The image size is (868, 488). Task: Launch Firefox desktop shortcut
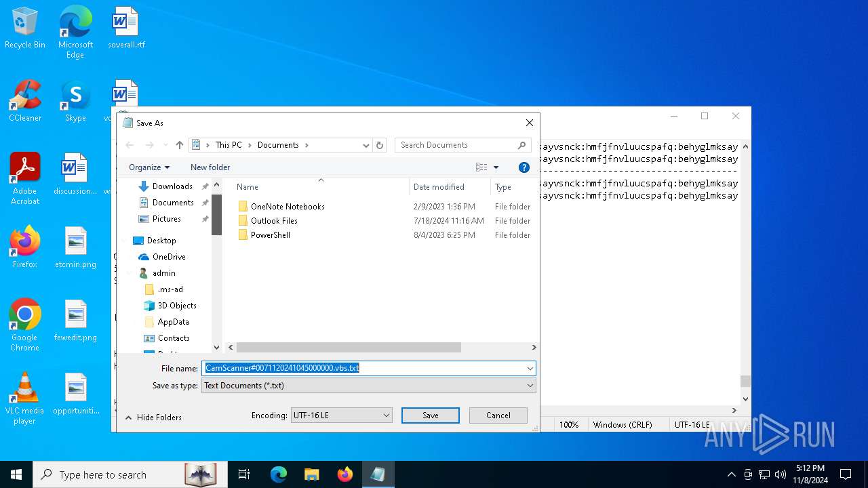tap(25, 248)
